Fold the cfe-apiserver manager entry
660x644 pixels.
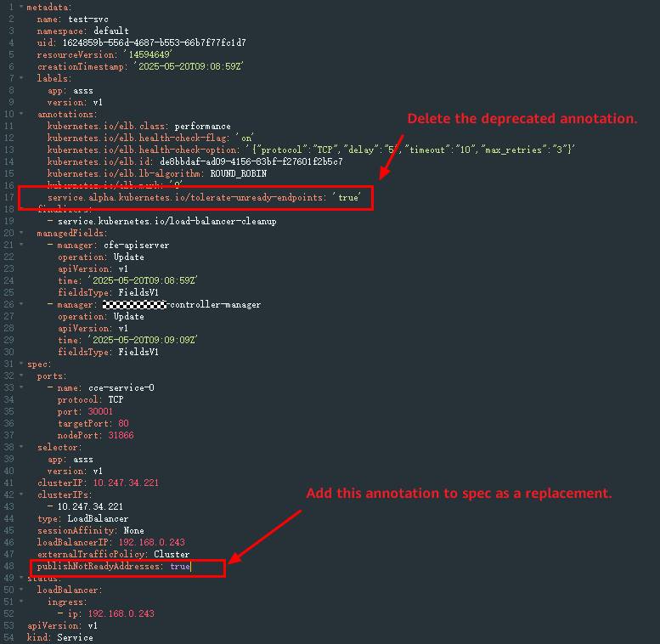pos(21,244)
